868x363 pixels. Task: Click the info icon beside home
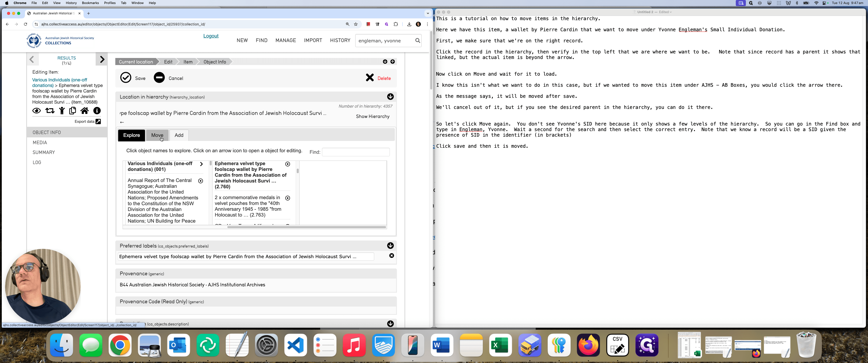[97, 110]
